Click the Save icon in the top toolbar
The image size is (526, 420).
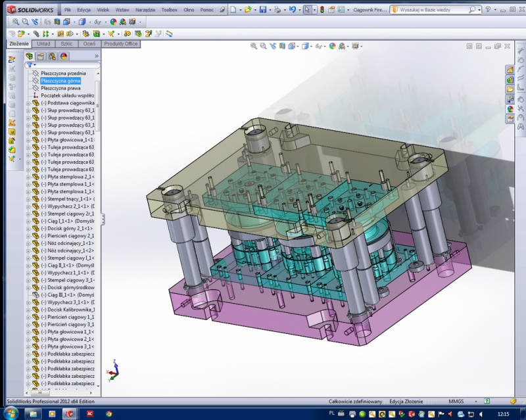pos(263,11)
